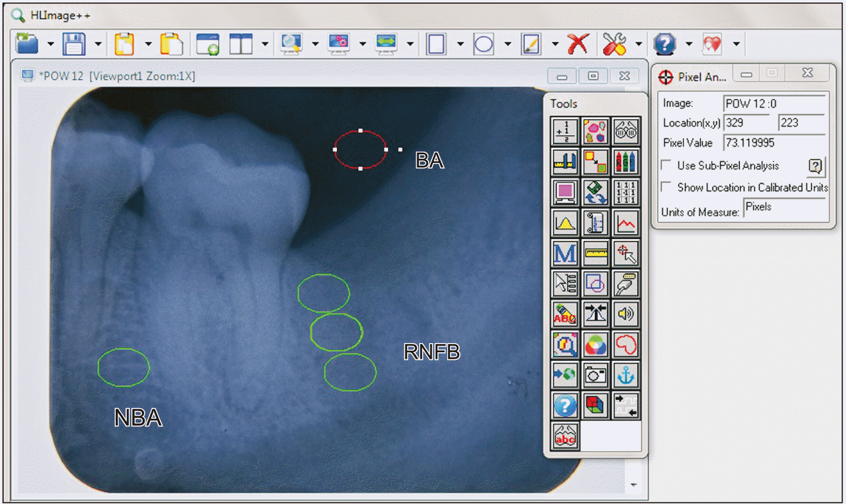Click the signal waveform arrows tool
The width and height of the screenshot is (846, 504).
[x=626, y=406]
